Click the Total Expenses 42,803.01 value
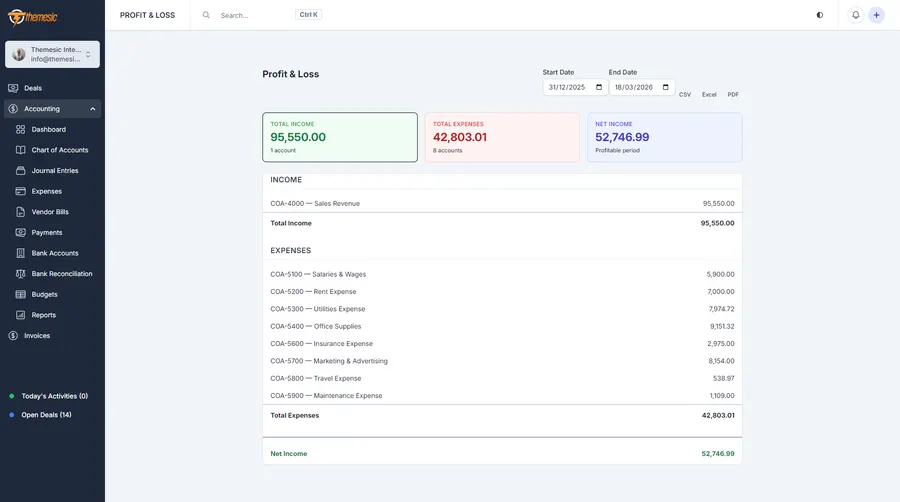The width and height of the screenshot is (900, 502). (718, 415)
